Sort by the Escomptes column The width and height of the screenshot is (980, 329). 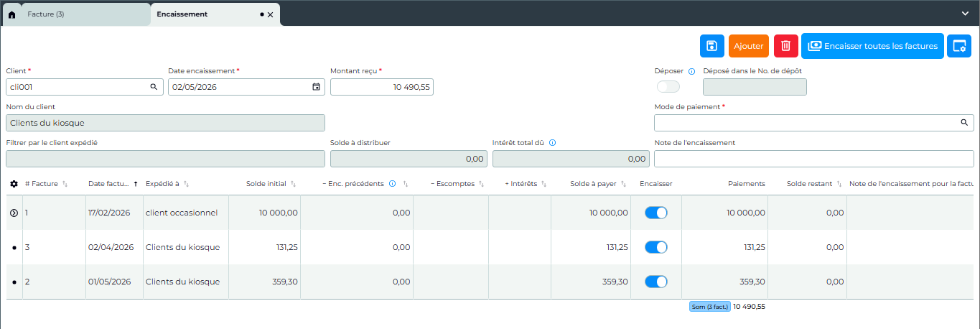pos(481,184)
